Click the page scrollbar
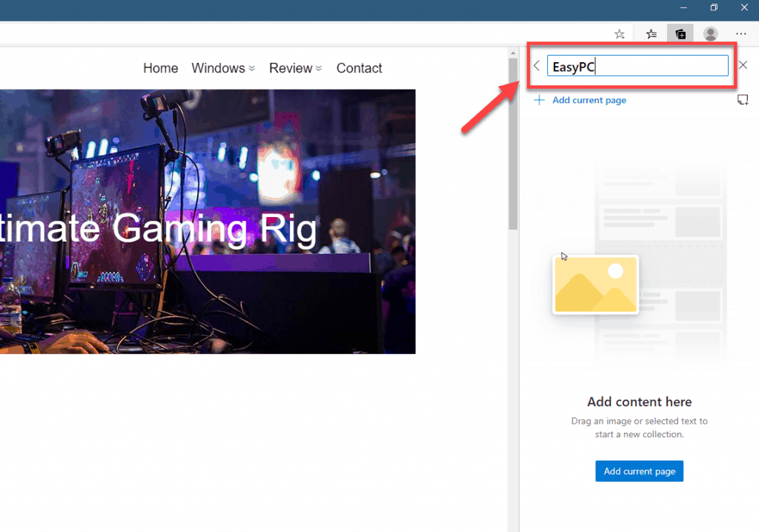 (513, 148)
